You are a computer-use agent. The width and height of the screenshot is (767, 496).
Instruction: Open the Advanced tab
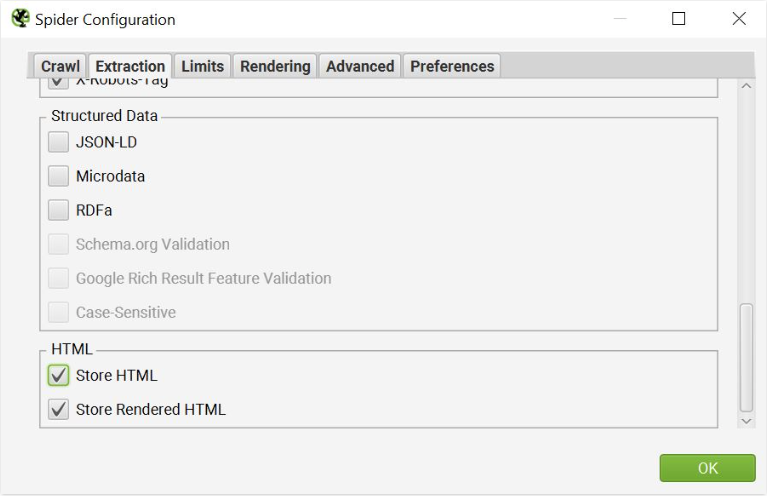(x=360, y=66)
